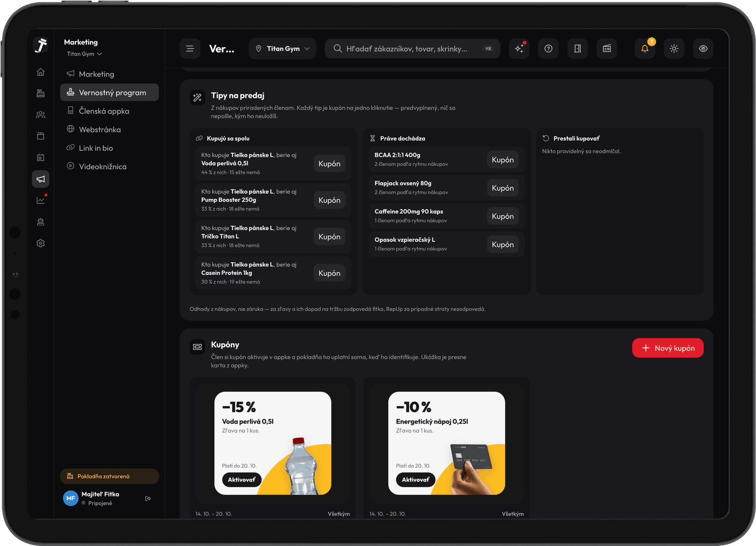Toggle the light/dark theme sun icon
The height and width of the screenshot is (546, 756).
tap(674, 49)
